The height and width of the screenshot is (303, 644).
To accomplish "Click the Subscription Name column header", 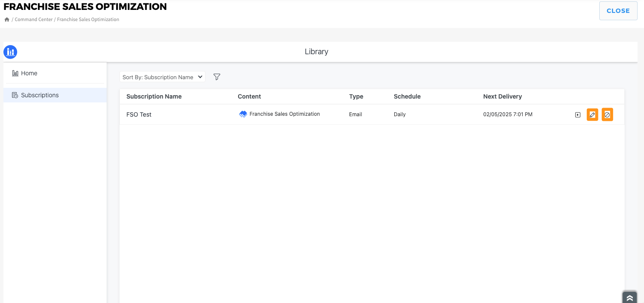I will point(154,96).
